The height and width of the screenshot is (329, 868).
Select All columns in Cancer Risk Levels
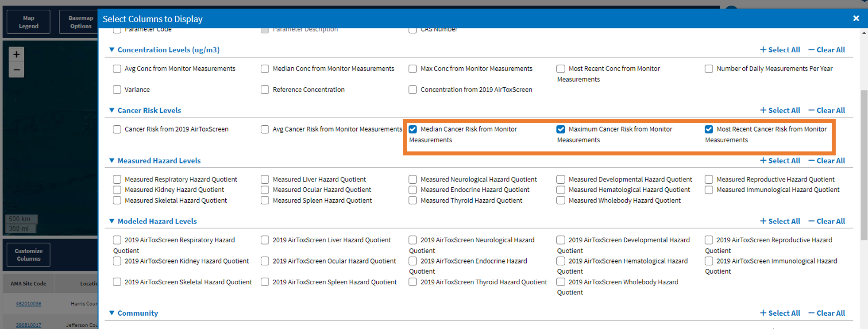tap(780, 110)
